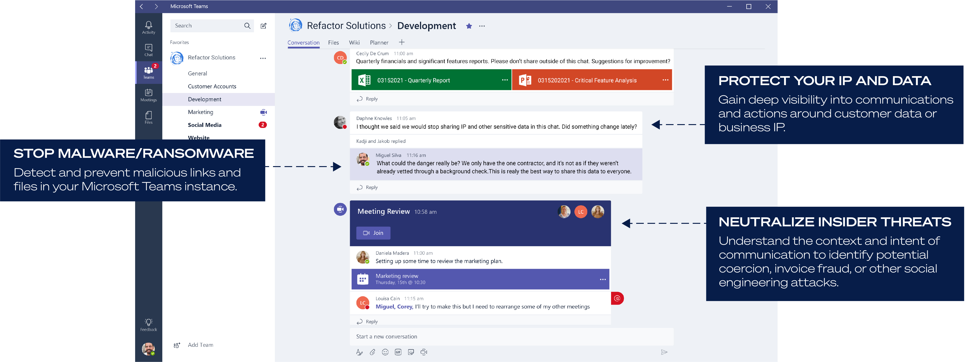980x362 pixels.
Task: Click the Meeting Review title
Action: pos(383,211)
